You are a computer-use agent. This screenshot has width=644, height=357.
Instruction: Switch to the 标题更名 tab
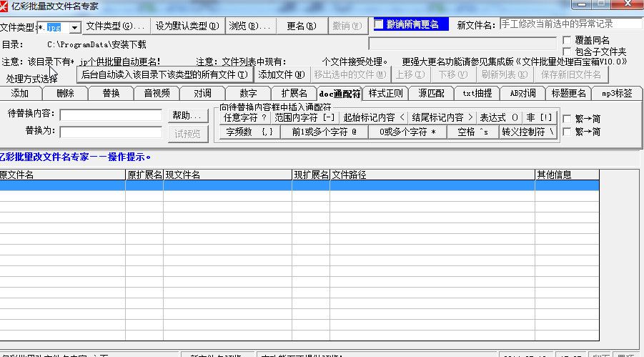coord(568,93)
